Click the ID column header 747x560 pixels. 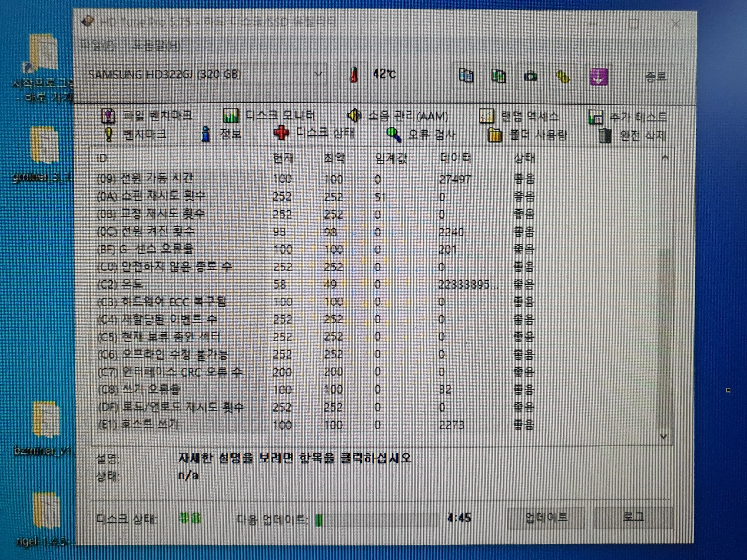[102, 158]
